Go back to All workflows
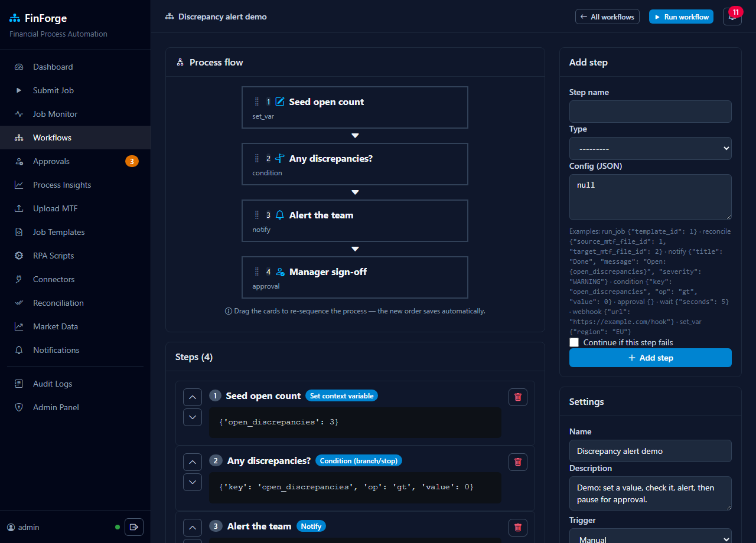 point(607,17)
